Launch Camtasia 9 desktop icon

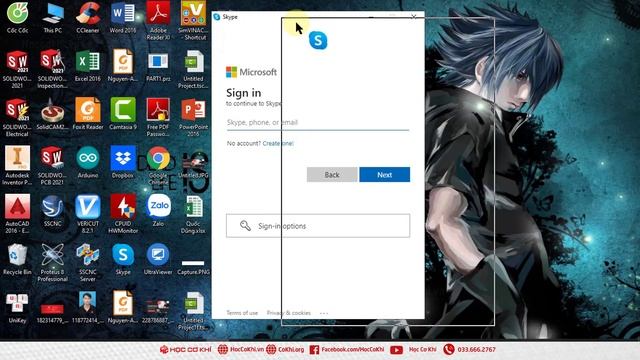pos(123,110)
